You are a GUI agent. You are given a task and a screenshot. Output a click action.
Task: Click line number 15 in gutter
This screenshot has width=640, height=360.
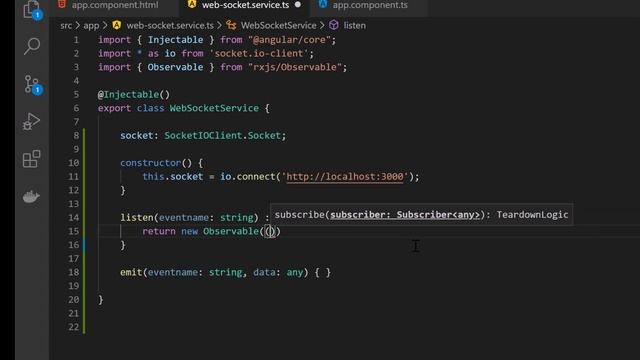pos(73,231)
